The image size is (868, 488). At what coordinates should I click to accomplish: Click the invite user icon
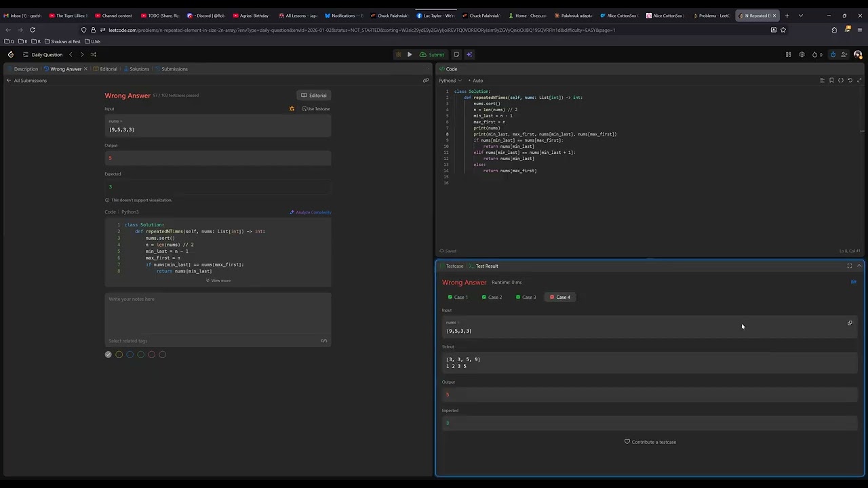pyautogui.click(x=844, y=55)
